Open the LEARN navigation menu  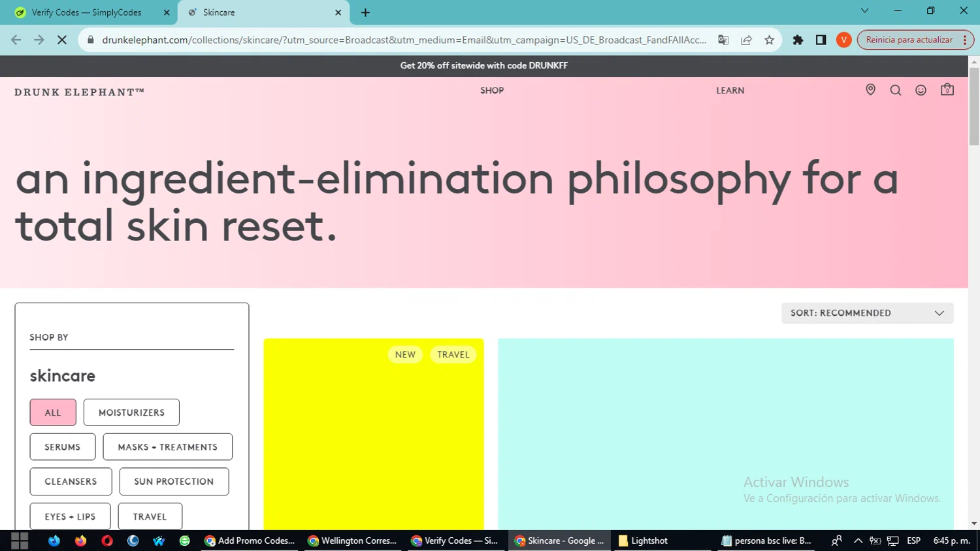(x=730, y=90)
